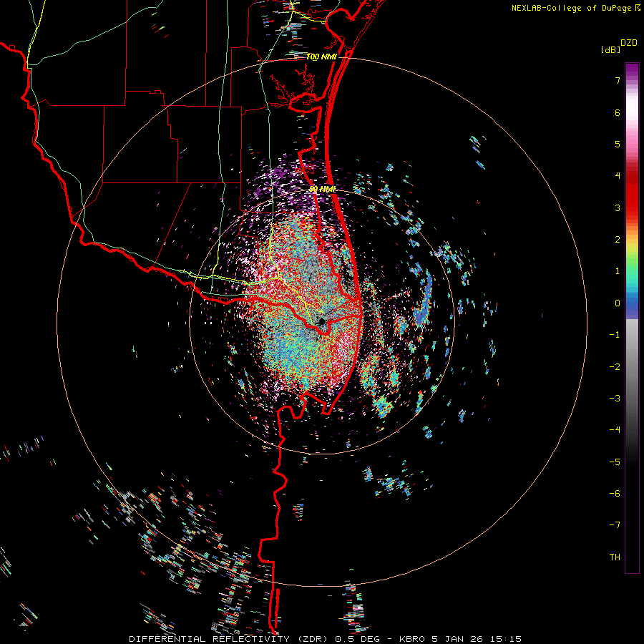
Task: Click the TH threshold label
Action: tap(615, 557)
